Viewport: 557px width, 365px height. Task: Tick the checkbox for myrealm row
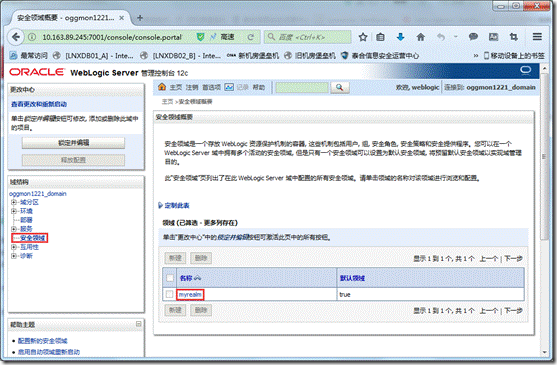(x=169, y=294)
